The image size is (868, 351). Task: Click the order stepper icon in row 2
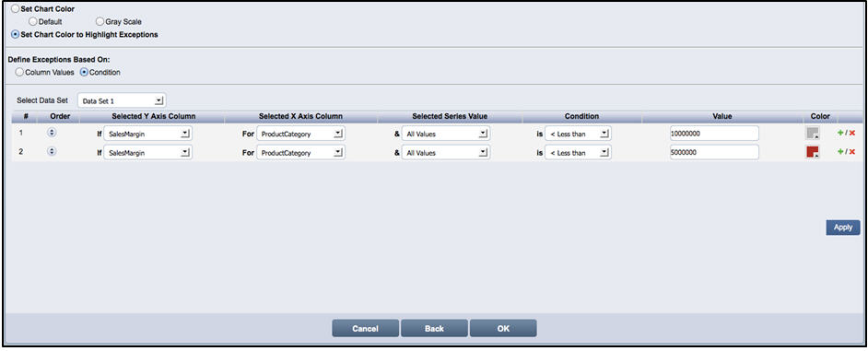[52, 151]
